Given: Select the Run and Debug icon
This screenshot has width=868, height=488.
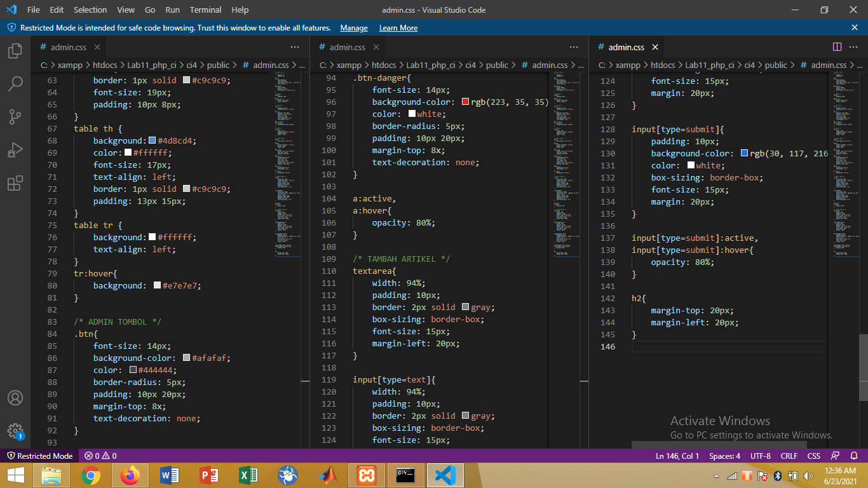Looking at the screenshot, I should [x=15, y=149].
